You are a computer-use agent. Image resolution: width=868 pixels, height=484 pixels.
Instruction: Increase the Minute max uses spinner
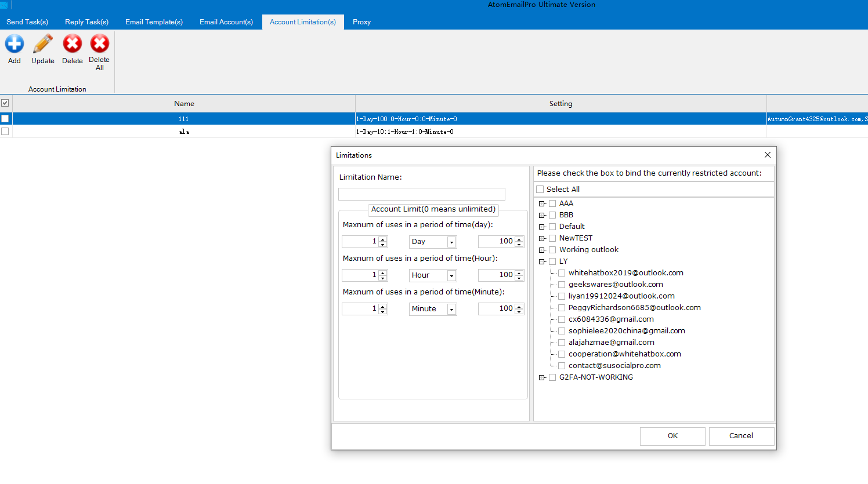tap(519, 306)
